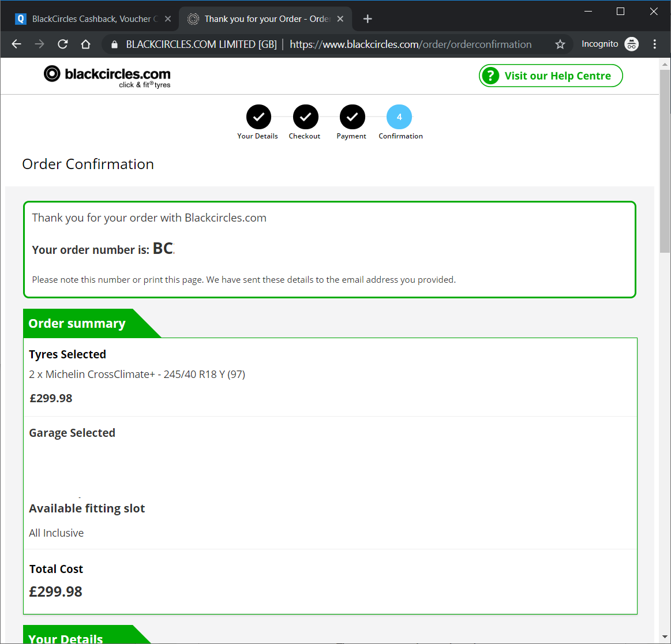
Task: Click the BLACKCIRCLES.COM LIMITED [GB] certificate label
Action: click(201, 44)
